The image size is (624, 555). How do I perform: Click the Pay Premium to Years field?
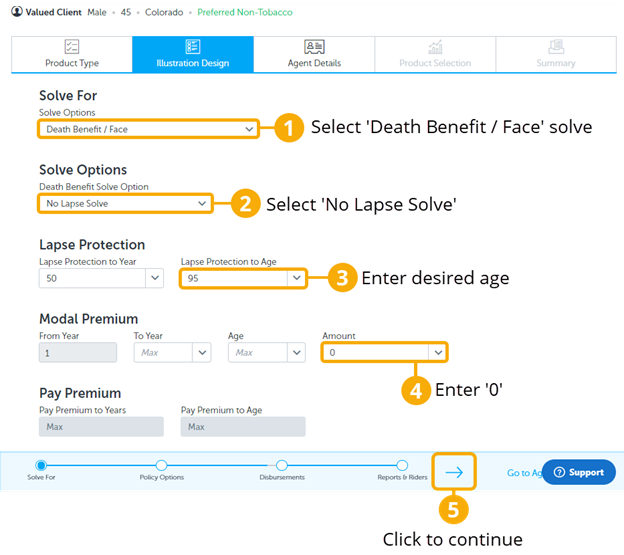(x=101, y=426)
